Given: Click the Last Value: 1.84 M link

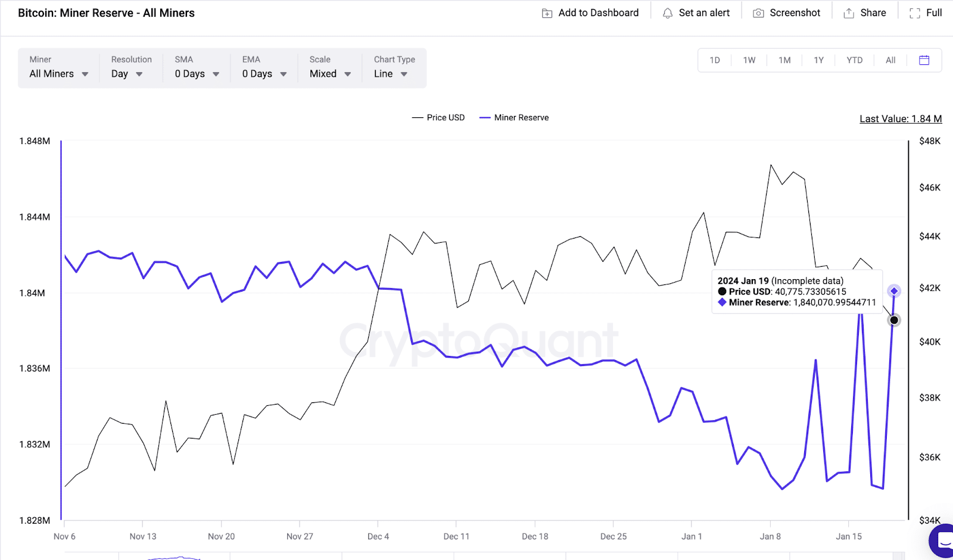Looking at the screenshot, I should (900, 118).
